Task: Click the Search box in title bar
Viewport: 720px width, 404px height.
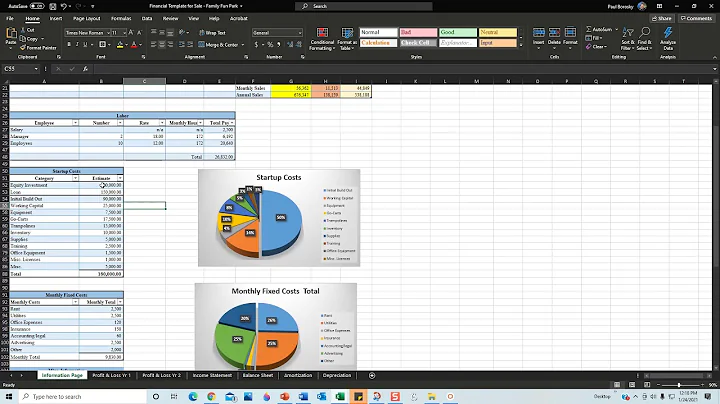Action: tap(364, 6)
